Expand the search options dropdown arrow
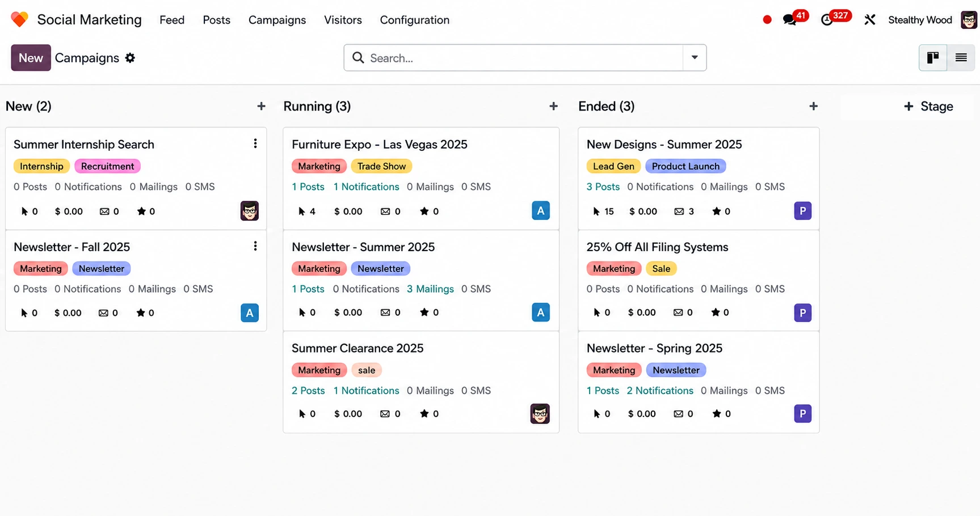The height and width of the screenshot is (516, 980). coord(695,57)
